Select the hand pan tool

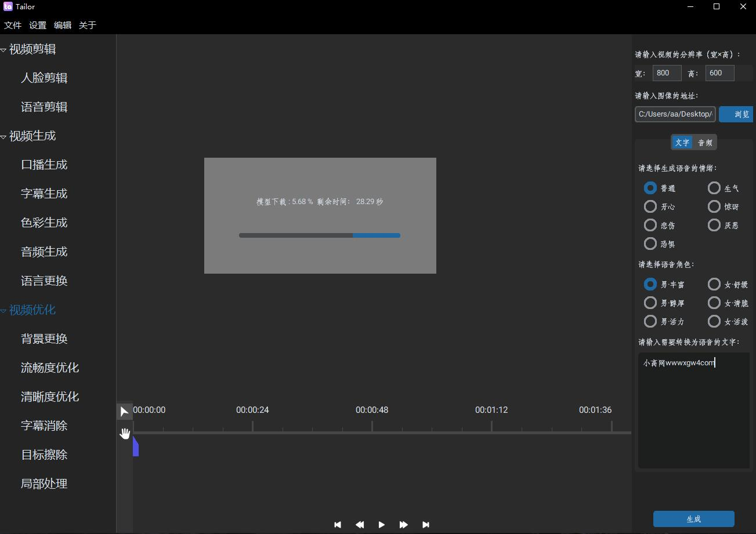(125, 433)
